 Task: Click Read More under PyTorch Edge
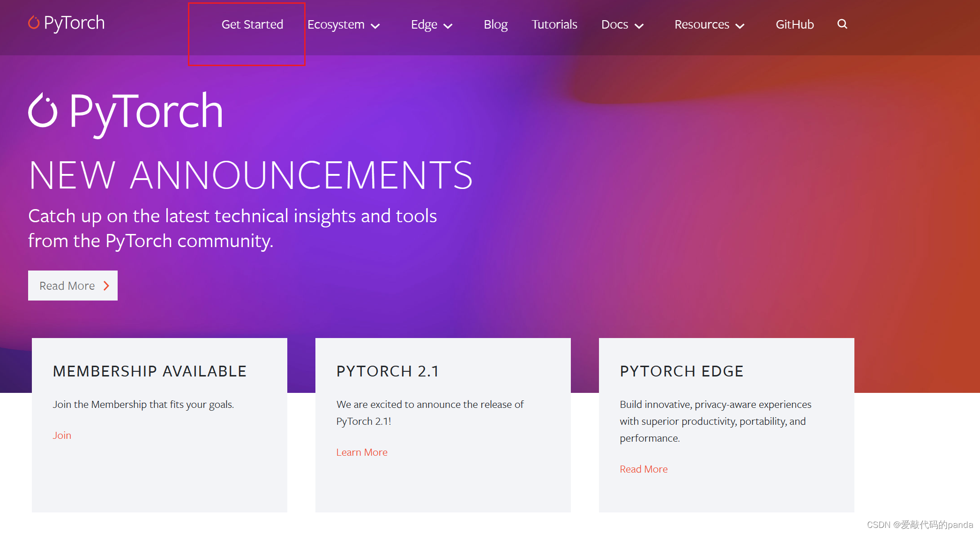click(x=643, y=469)
